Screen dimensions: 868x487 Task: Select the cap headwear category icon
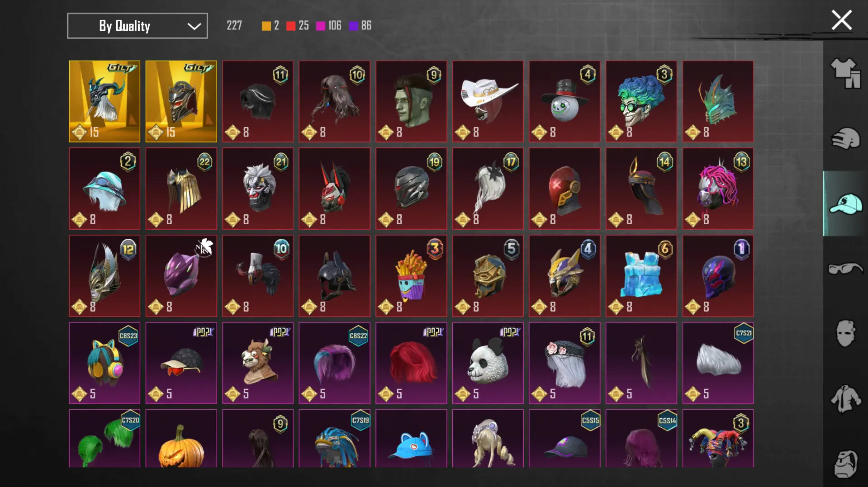coord(845,204)
